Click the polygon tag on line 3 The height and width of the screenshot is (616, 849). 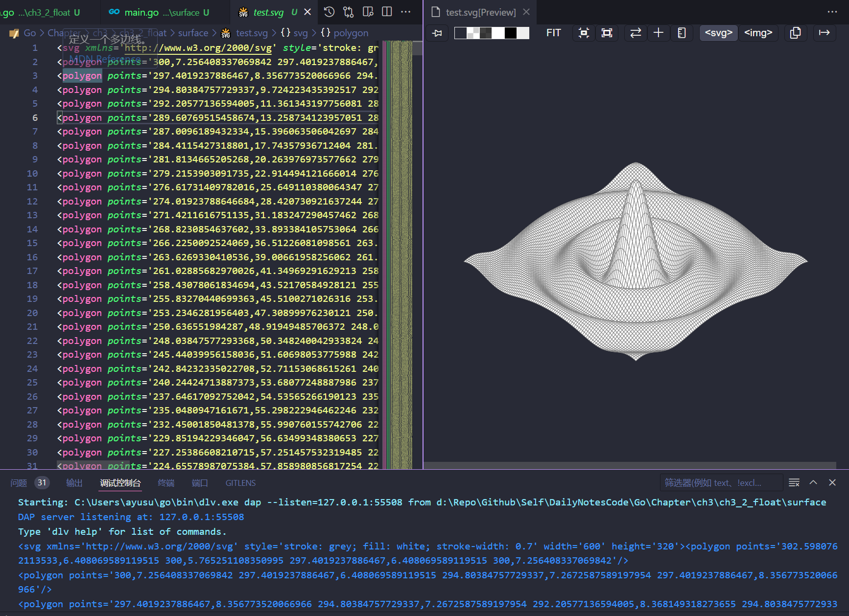point(82,75)
